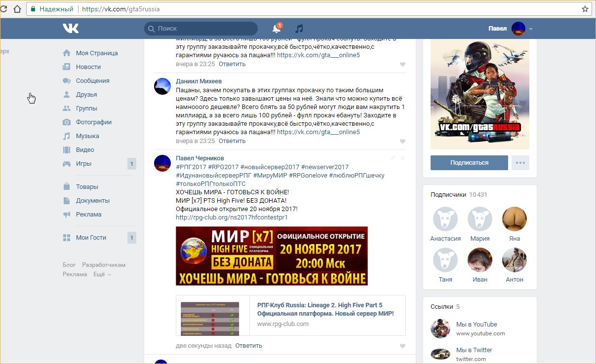Open the footer Реклама link
Viewport: 596px width, 364px height.
[75, 274]
